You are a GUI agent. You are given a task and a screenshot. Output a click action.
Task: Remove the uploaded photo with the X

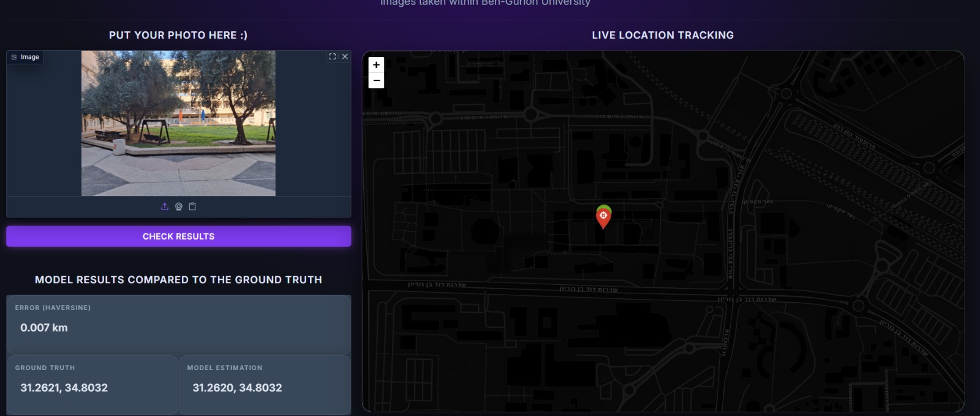click(x=345, y=56)
